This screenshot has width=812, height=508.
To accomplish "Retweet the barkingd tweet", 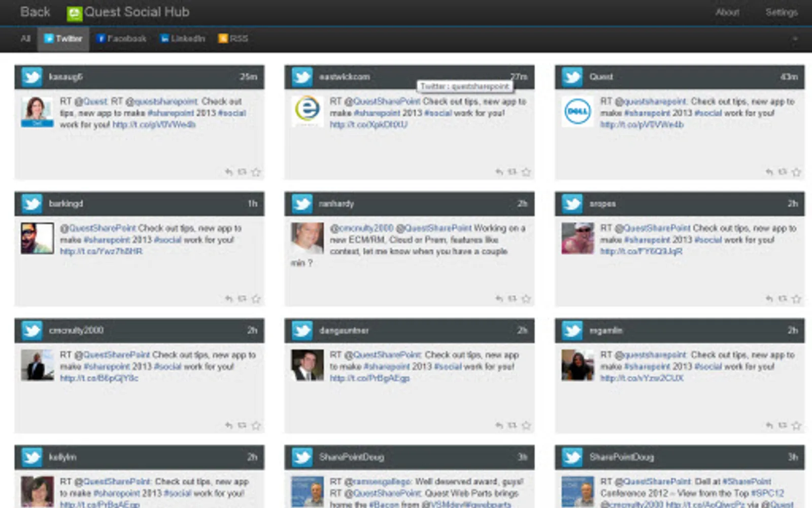I will 242,299.
